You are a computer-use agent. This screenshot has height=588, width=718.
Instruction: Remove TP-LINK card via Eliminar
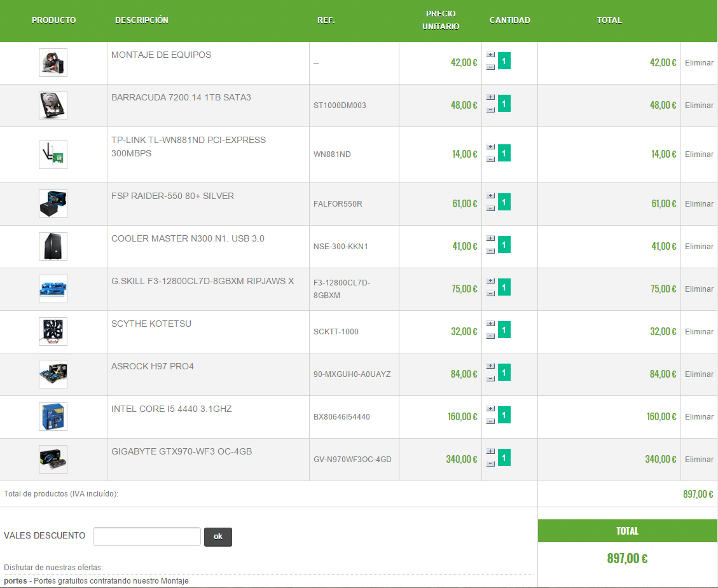(x=699, y=154)
